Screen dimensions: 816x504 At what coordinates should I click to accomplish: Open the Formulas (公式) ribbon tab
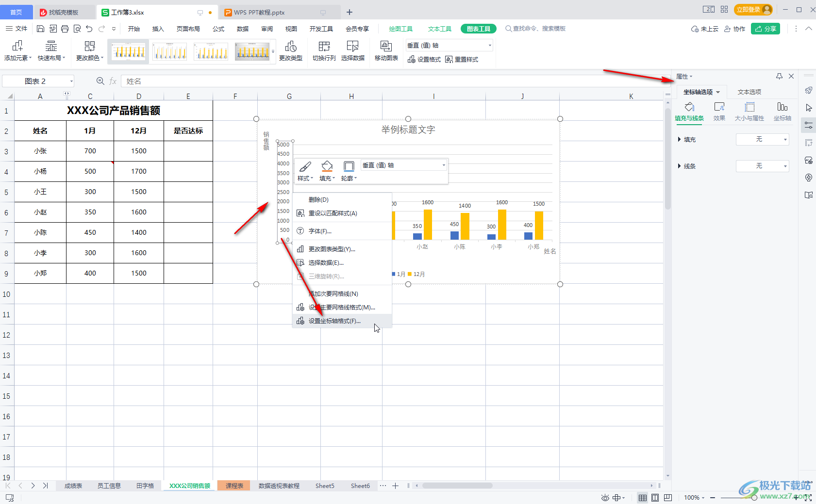coord(218,29)
